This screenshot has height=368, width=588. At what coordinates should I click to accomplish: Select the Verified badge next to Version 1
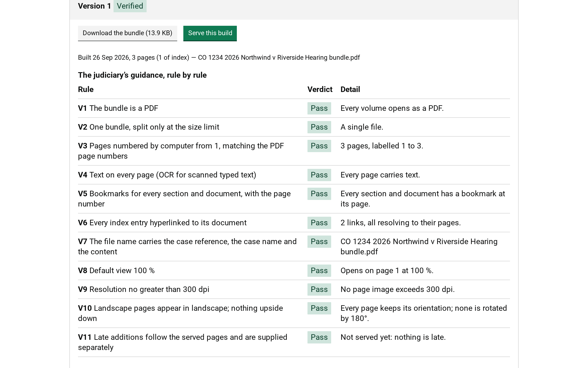click(130, 6)
